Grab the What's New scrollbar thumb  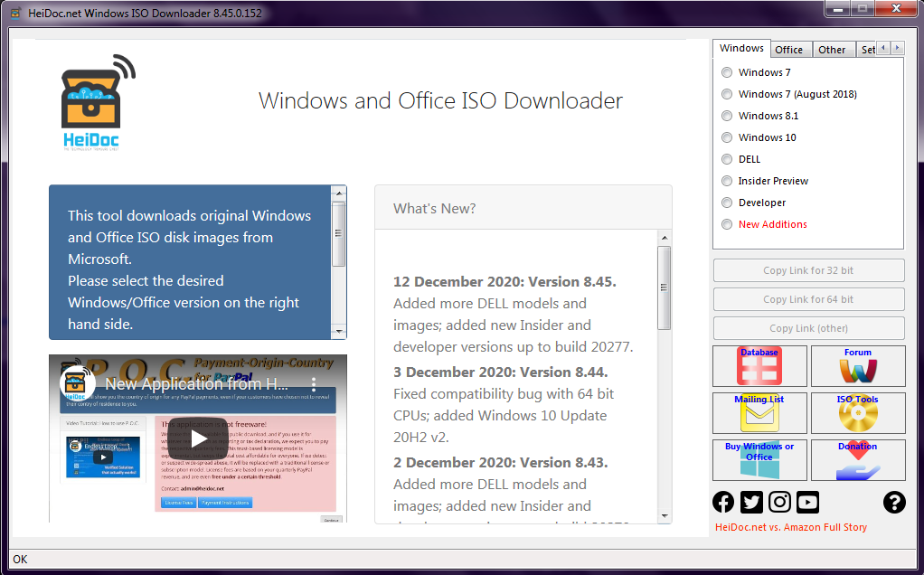665,287
